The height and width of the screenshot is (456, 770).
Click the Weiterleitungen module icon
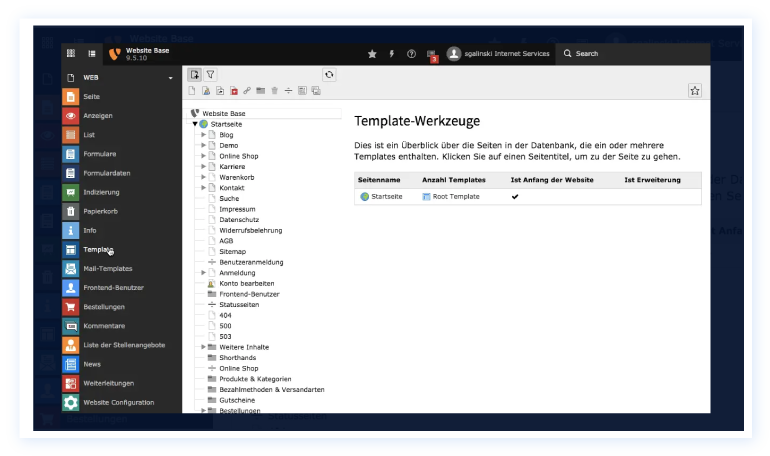pos(71,383)
